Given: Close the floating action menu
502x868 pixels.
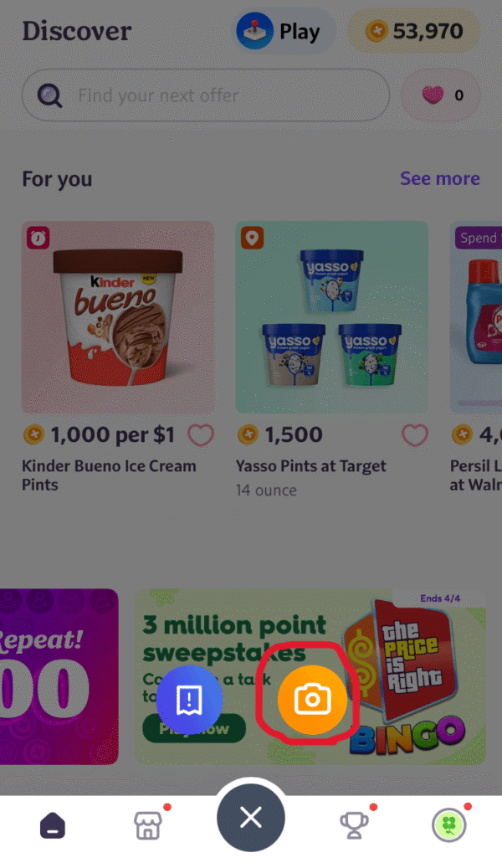Looking at the screenshot, I should [251, 818].
